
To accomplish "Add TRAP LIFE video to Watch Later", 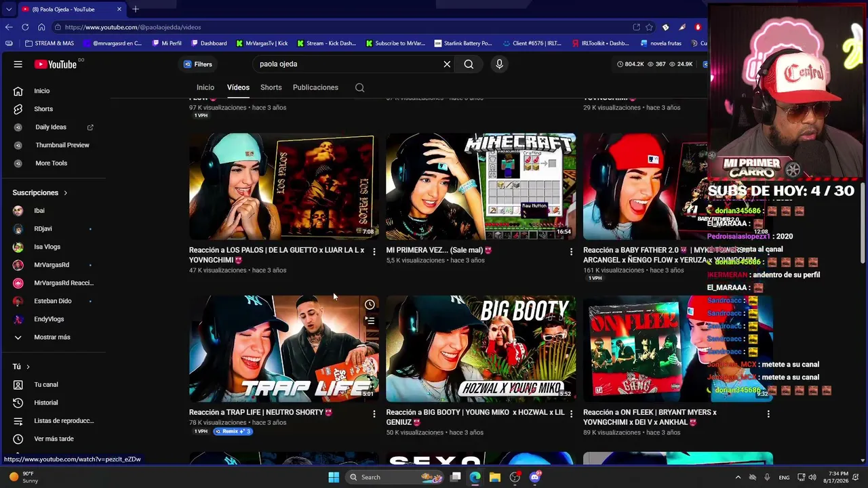I will [x=370, y=305].
